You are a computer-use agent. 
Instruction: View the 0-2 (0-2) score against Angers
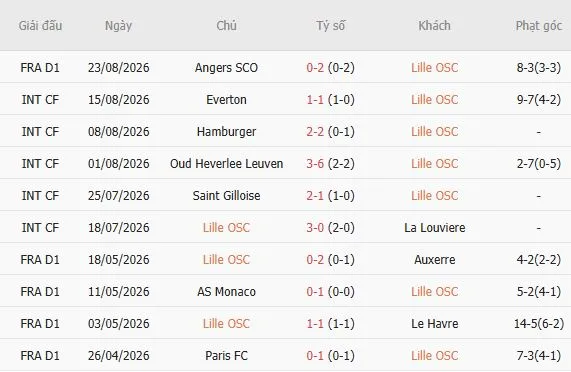click(330, 68)
